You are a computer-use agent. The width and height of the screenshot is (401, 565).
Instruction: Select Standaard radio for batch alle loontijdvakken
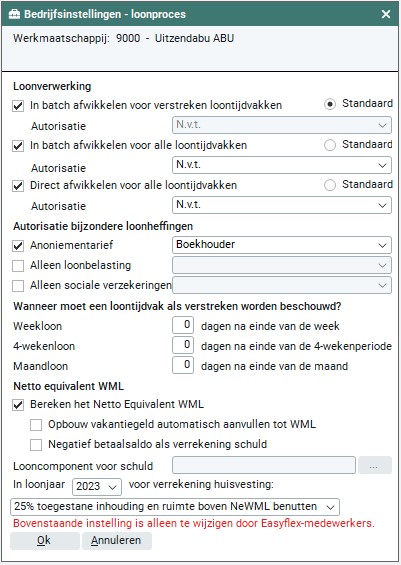tap(330, 145)
